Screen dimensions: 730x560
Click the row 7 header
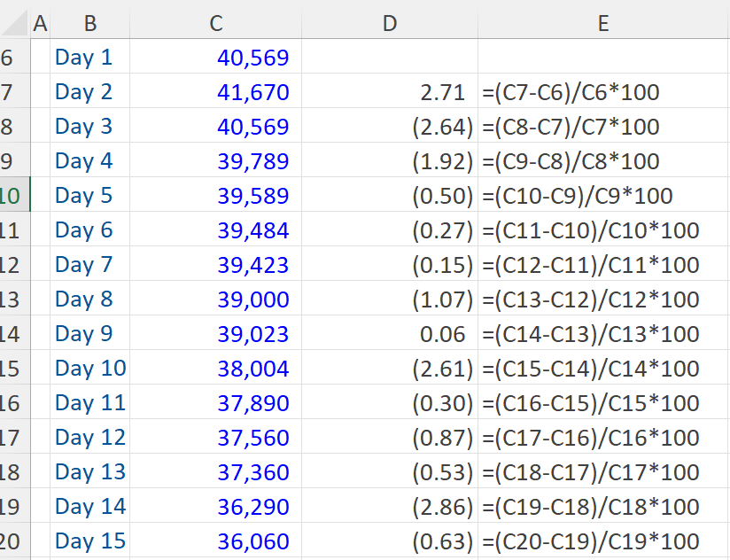point(12,92)
